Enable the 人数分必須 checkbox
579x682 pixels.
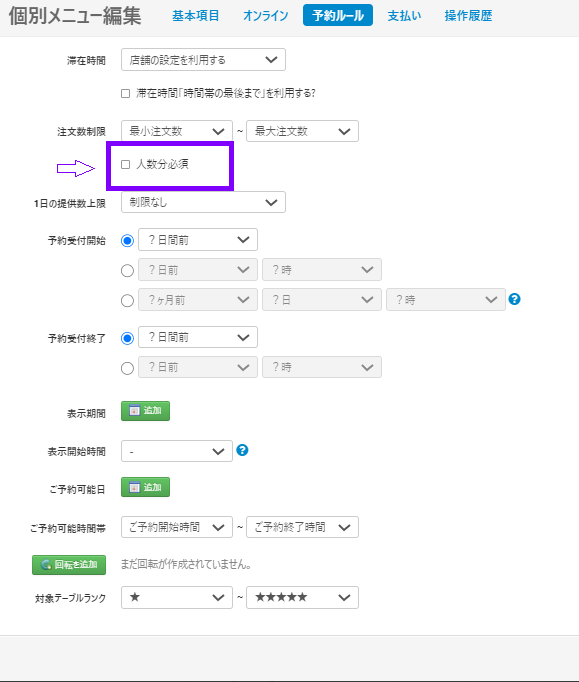(x=126, y=164)
